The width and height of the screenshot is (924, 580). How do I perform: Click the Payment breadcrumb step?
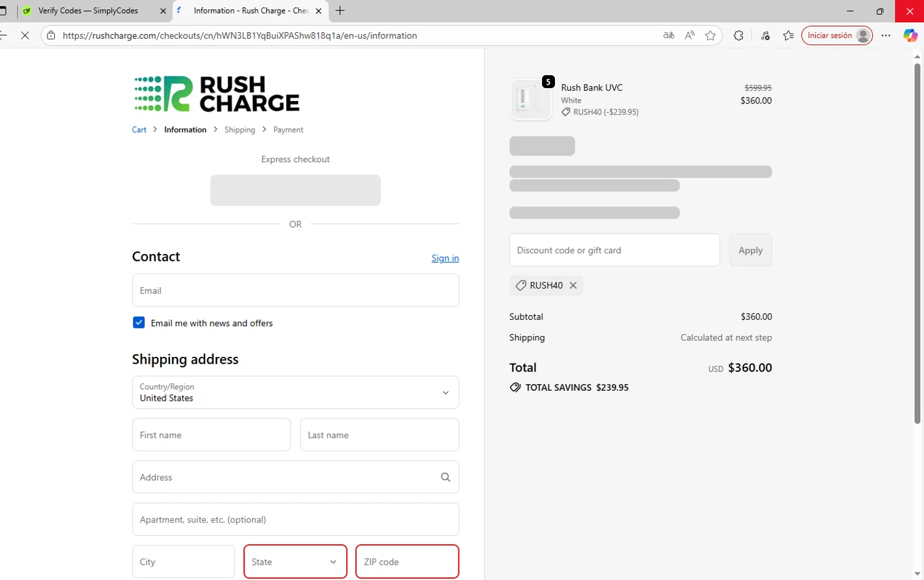(288, 129)
